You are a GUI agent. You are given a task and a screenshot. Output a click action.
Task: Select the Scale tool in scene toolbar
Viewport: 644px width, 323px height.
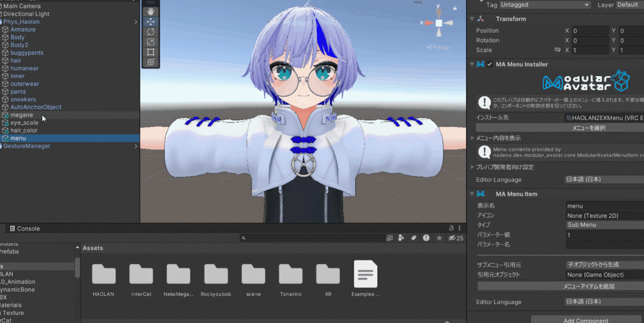151,42
